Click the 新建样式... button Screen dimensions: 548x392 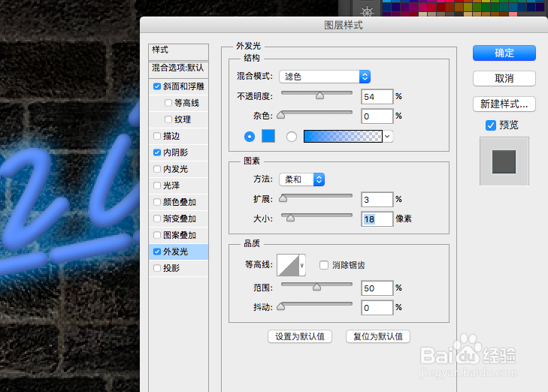pos(504,104)
